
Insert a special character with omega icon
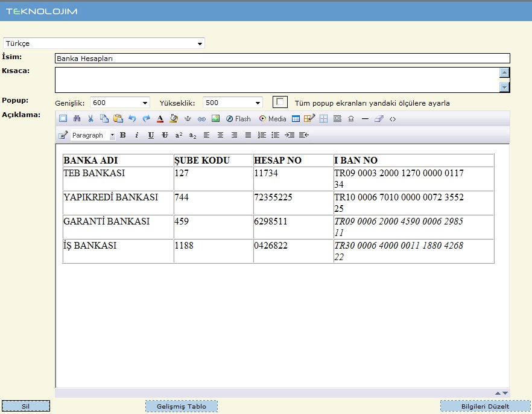tap(351, 119)
